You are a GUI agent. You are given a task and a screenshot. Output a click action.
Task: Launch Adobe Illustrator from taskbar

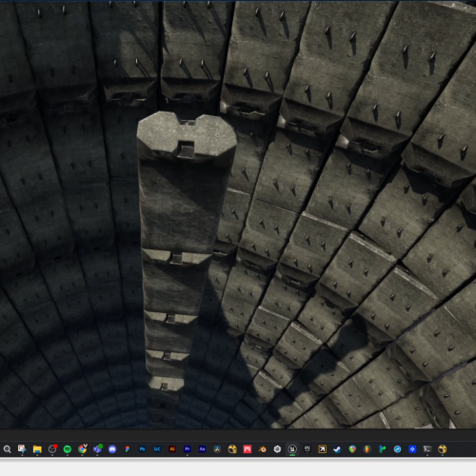tap(172, 449)
